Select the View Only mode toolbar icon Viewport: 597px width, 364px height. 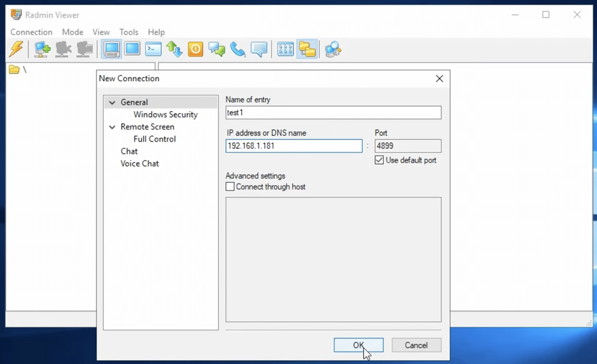(132, 49)
